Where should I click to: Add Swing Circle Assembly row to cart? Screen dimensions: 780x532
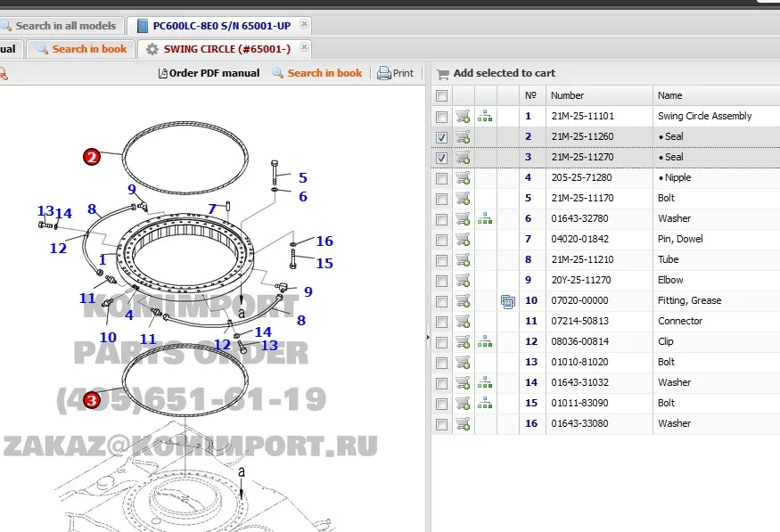pos(463,117)
